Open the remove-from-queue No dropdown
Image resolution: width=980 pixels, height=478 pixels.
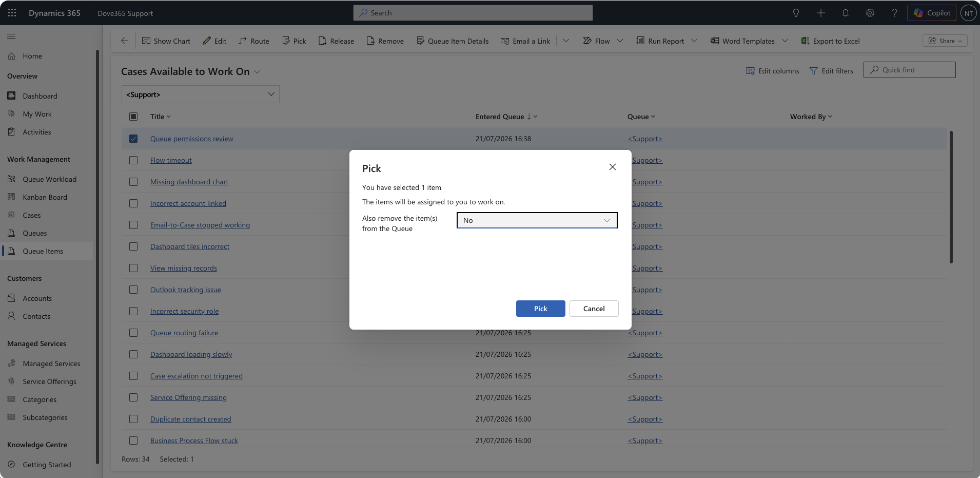pyautogui.click(x=537, y=220)
